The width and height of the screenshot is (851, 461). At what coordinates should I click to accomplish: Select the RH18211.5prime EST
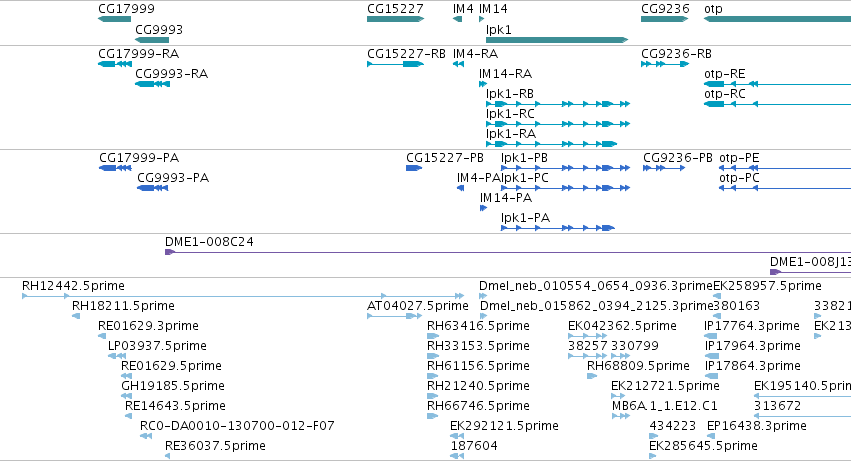pyautogui.click(x=76, y=316)
